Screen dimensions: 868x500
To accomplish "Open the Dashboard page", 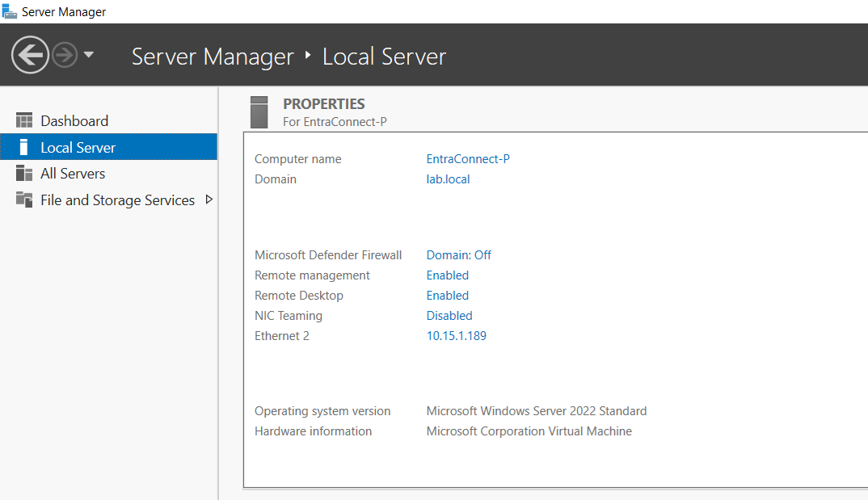I will click(x=74, y=120).
